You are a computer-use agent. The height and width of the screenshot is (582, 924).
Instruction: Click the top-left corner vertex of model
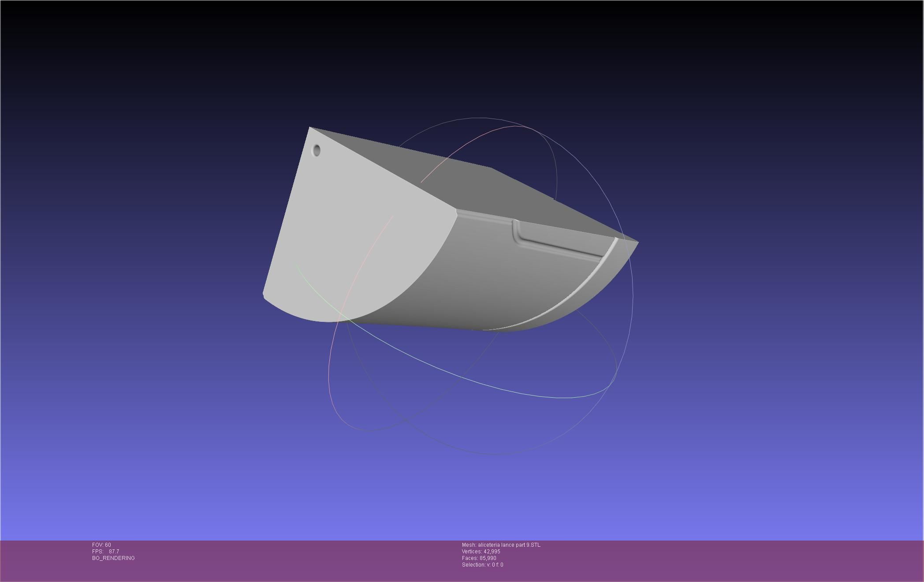(310, 128)
